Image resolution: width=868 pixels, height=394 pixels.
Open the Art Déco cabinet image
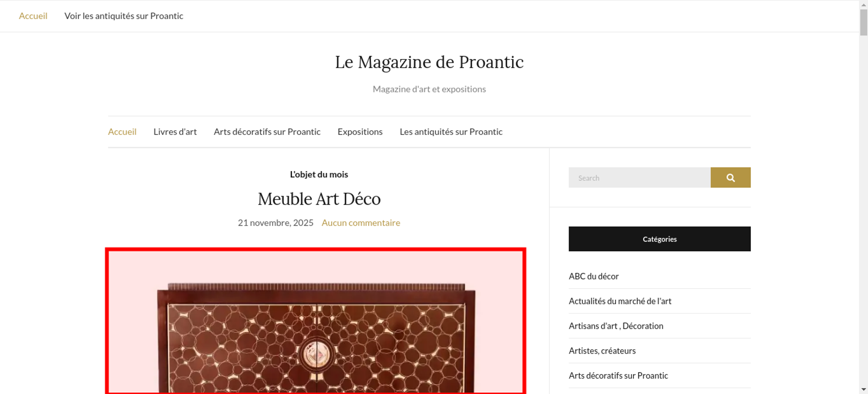coord(316,321)
